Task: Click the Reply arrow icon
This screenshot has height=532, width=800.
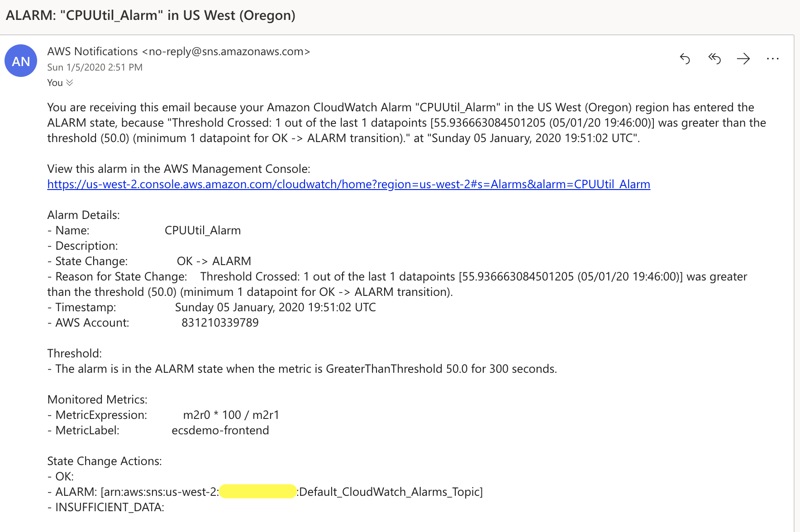Action: (685, 59)
